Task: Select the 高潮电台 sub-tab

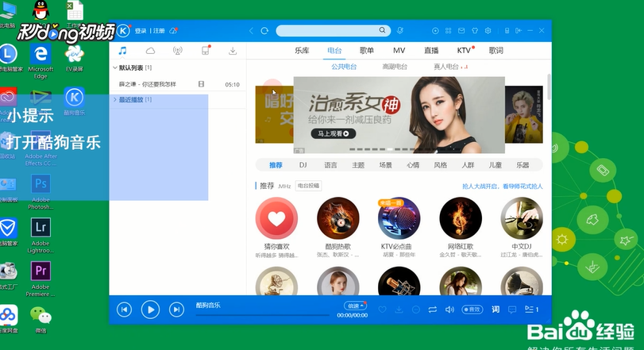Action: 395,67
